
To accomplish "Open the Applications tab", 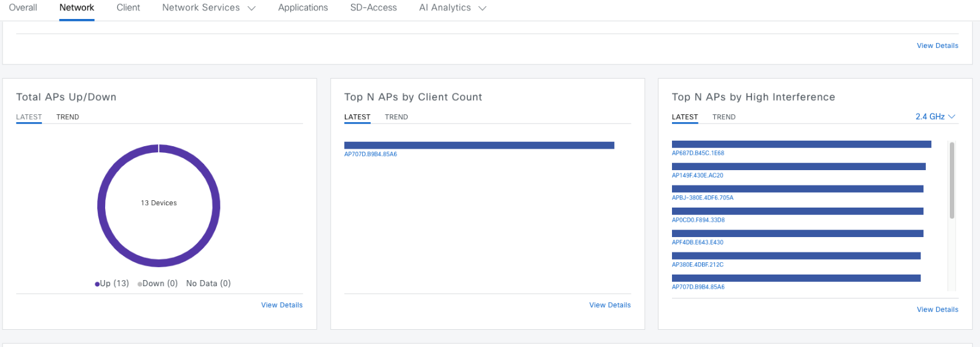I will click(x=302, y=8).
